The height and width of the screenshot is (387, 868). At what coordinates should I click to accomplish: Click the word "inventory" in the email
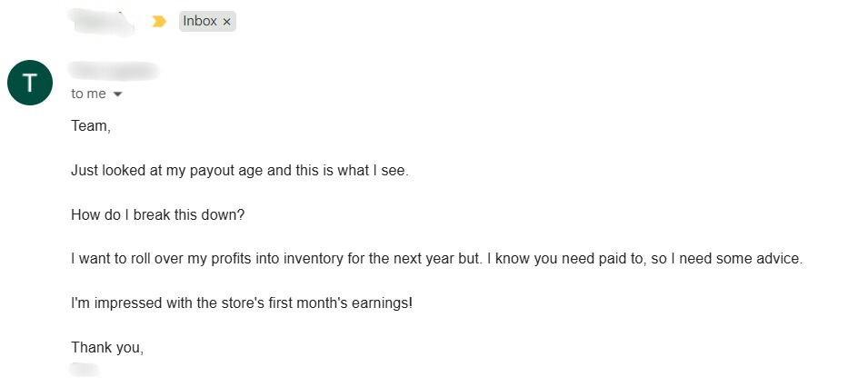point(314,259)
